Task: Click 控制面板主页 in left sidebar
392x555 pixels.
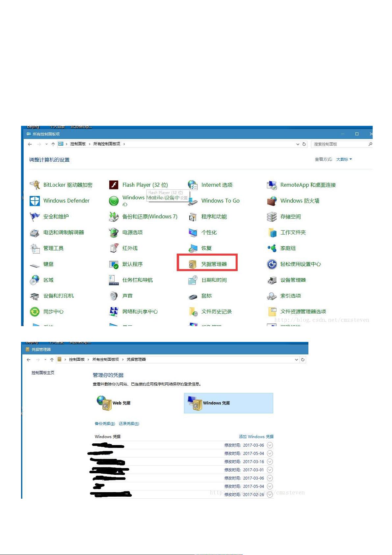Action: pos(43,373)
